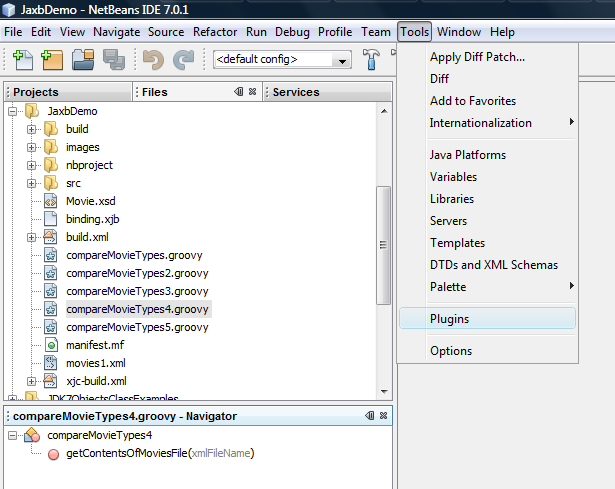Open the default config dropdown
The image size is (615, 489).
[342, 61]
